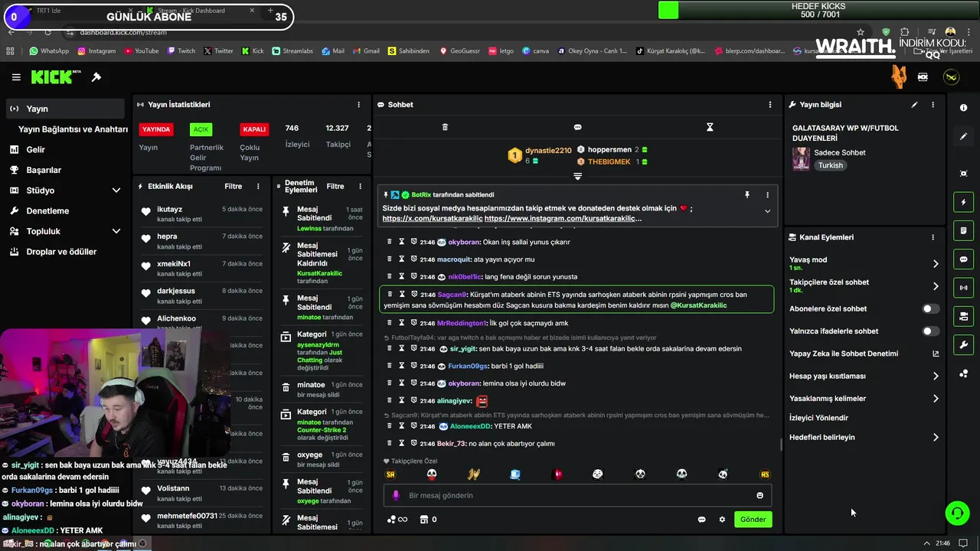The height and width of the screenshot is (551, 980).
Task: Open Kanal Eylemleri three-dot menu
Action: click(x=933, y=237)
